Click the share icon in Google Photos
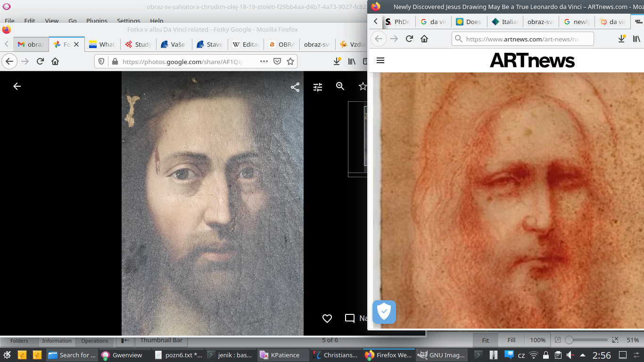Screen dimensions: 644x362 (295, 87)
